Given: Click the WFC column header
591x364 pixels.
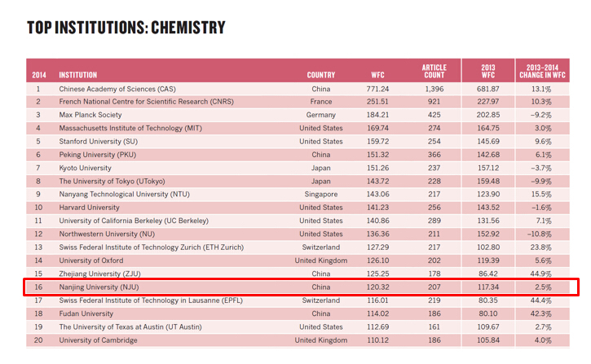Looking at the screenshot, I should coord(377,75).
